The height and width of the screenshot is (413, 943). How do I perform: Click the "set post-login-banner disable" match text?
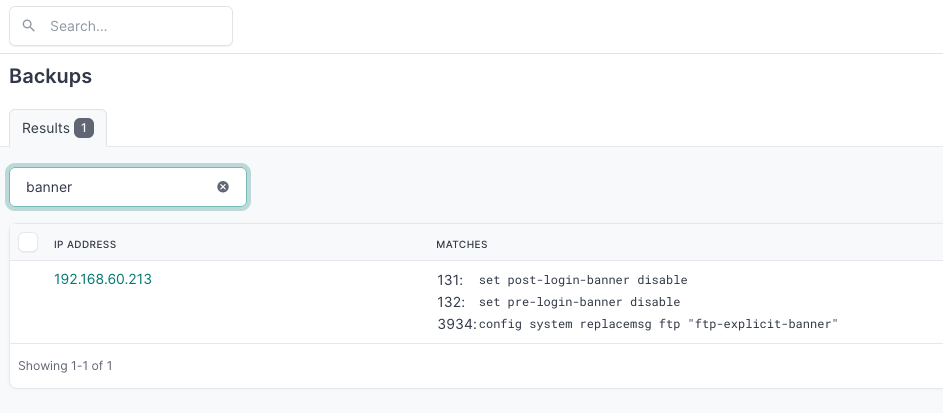[583, 280]
